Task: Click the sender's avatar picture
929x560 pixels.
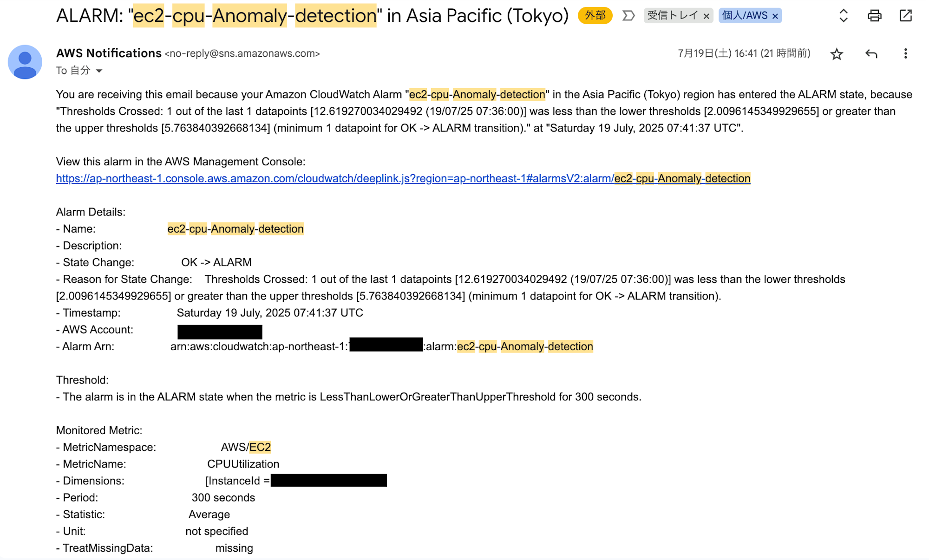Action: click(25, 62)
